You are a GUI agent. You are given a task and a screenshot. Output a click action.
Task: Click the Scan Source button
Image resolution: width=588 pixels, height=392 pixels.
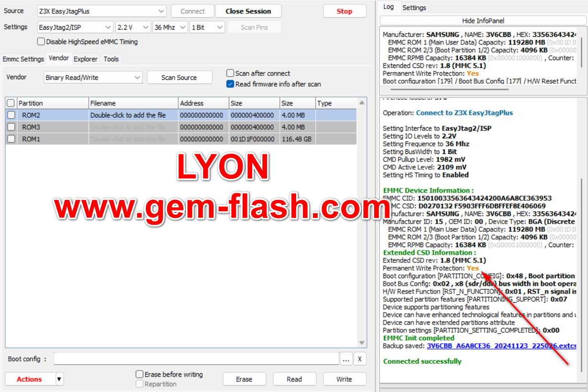179,77
